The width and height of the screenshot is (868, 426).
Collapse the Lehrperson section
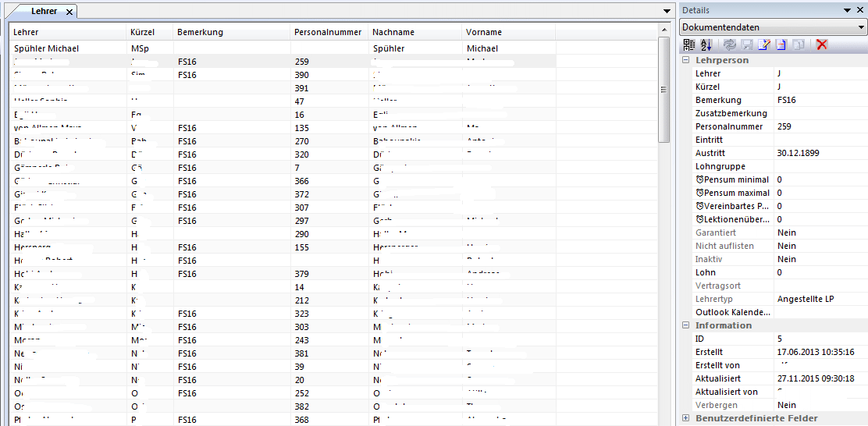686,60
